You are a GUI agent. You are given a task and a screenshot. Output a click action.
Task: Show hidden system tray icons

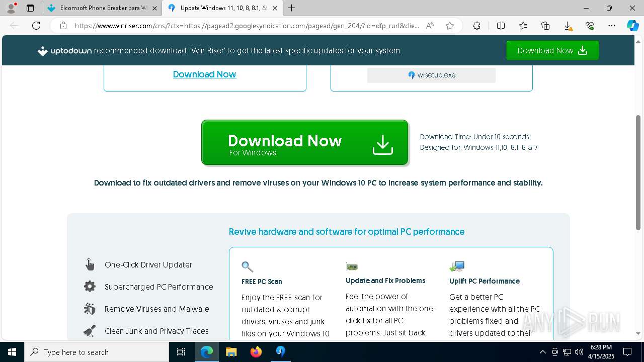point(542,352)
